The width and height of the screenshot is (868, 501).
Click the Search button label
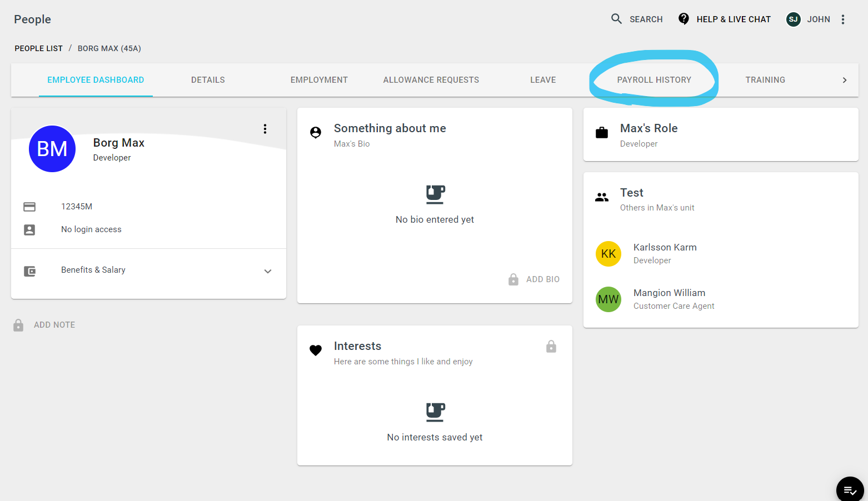(x=646, y=19)
